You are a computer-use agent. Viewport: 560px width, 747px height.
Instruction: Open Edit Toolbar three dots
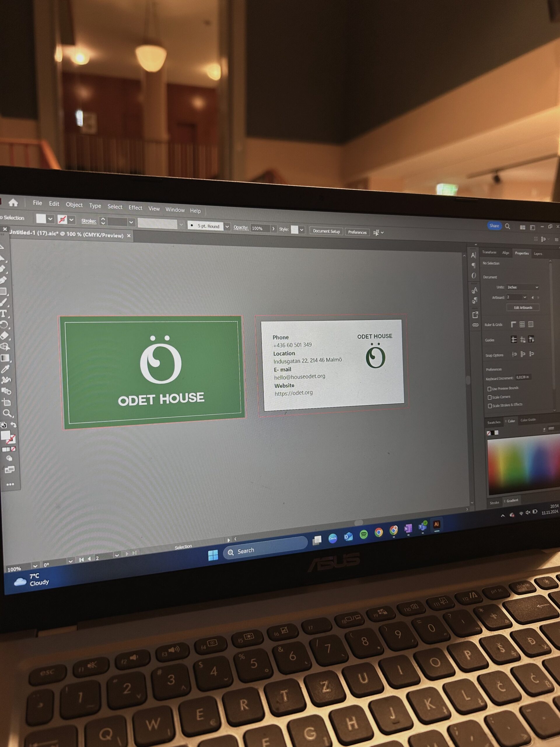point(10,484)
